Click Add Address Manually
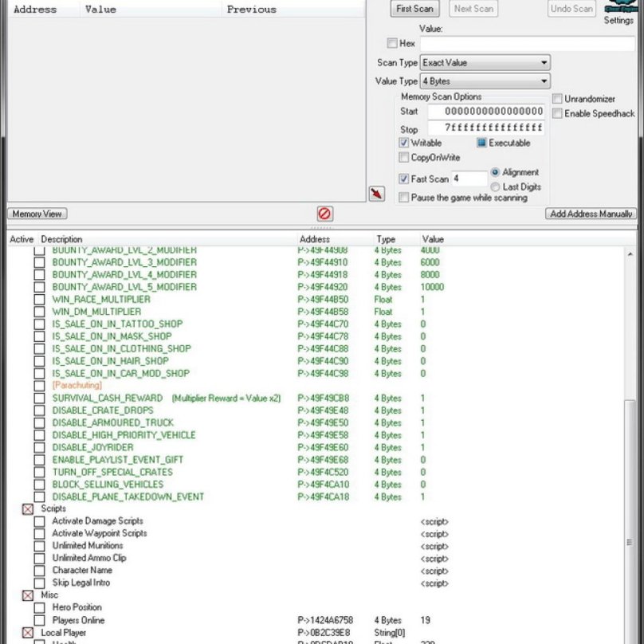 (590, 214)
